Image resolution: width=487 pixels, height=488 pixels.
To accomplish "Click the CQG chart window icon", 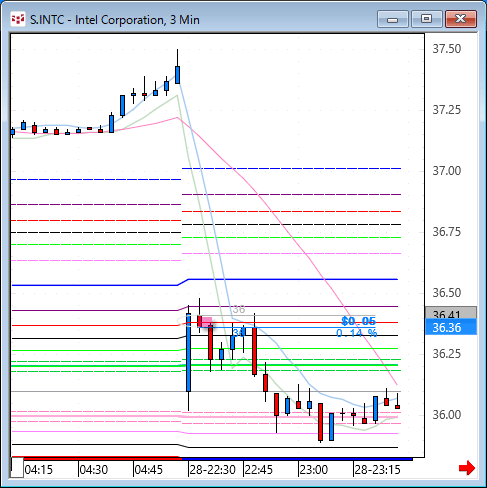I will point(17,19).
